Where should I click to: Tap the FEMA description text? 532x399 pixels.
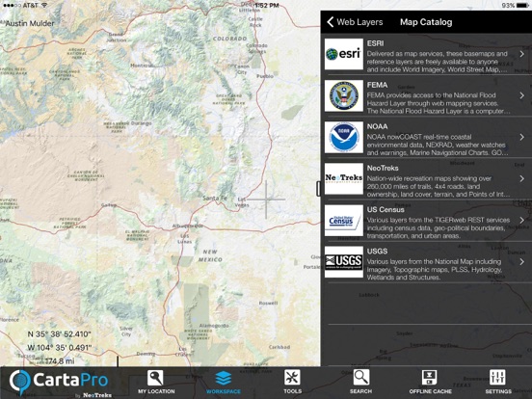pyautogui.click(x=438, y=103)
